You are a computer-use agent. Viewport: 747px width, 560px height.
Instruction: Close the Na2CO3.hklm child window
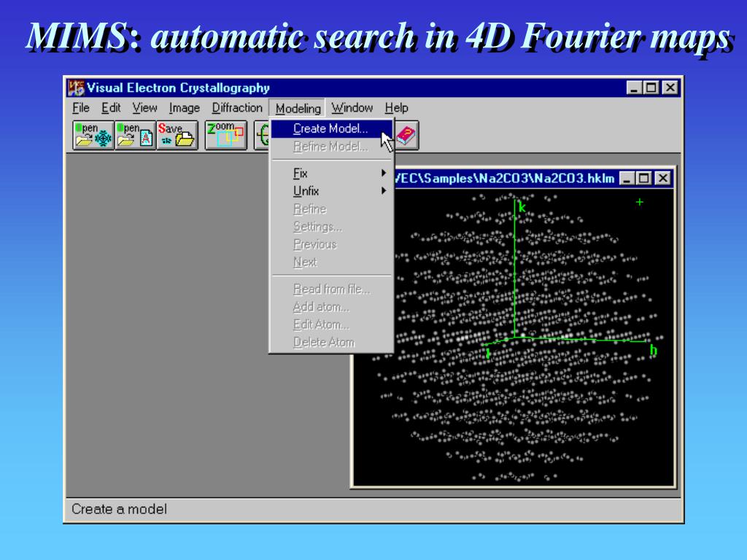click(x=662, y=179)
